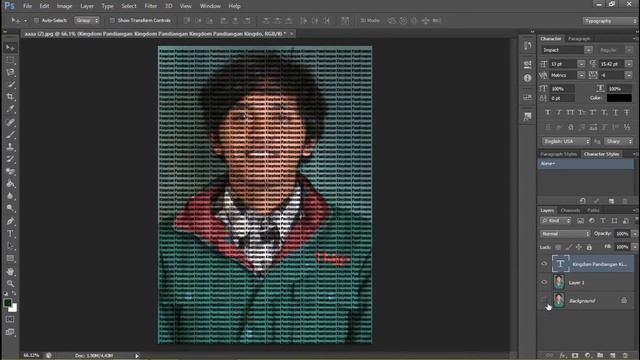Screen dimensions: 640x360
Task: Select the Eraser tool
Action: (x=10, y=171)
